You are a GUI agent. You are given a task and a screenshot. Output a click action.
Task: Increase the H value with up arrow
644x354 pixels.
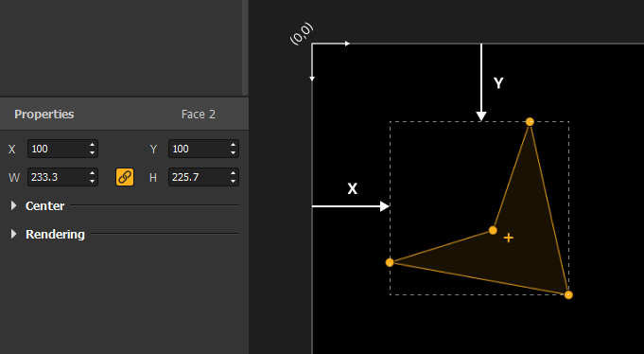pyautogui.click(x=233, y=173)
